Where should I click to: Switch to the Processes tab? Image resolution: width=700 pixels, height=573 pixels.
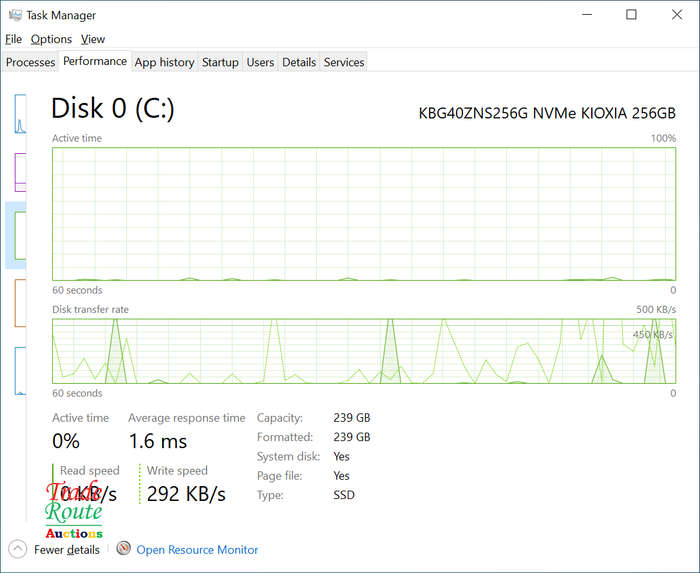(30, 62)
